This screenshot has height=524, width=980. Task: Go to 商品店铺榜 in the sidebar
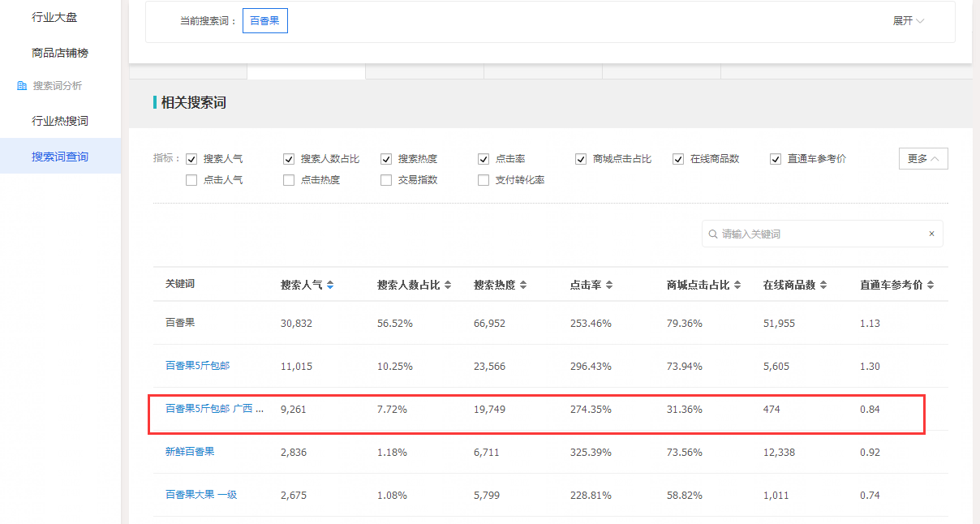60,53
